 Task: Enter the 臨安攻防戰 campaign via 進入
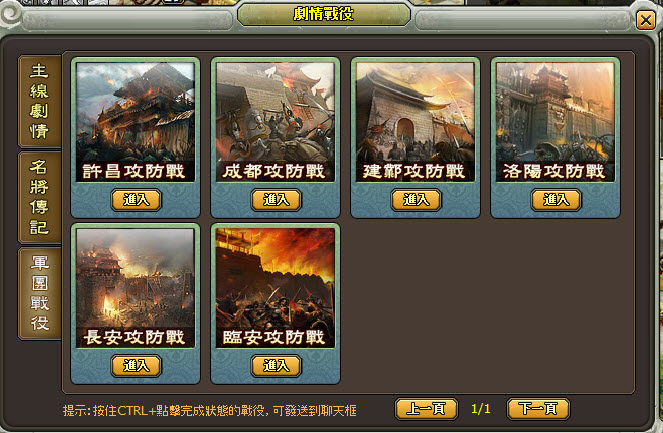pos(276,365)
